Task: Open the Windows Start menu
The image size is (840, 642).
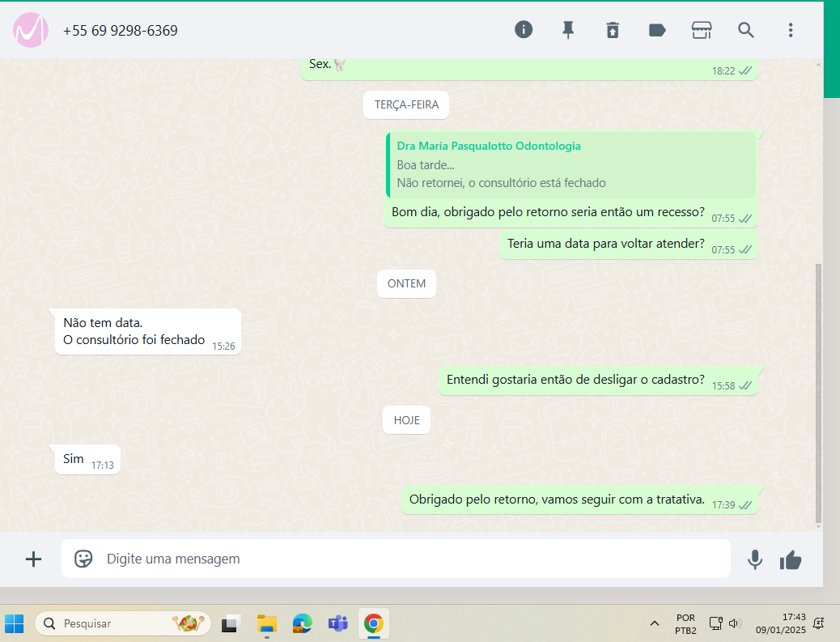Action: (x=15, y=623)
